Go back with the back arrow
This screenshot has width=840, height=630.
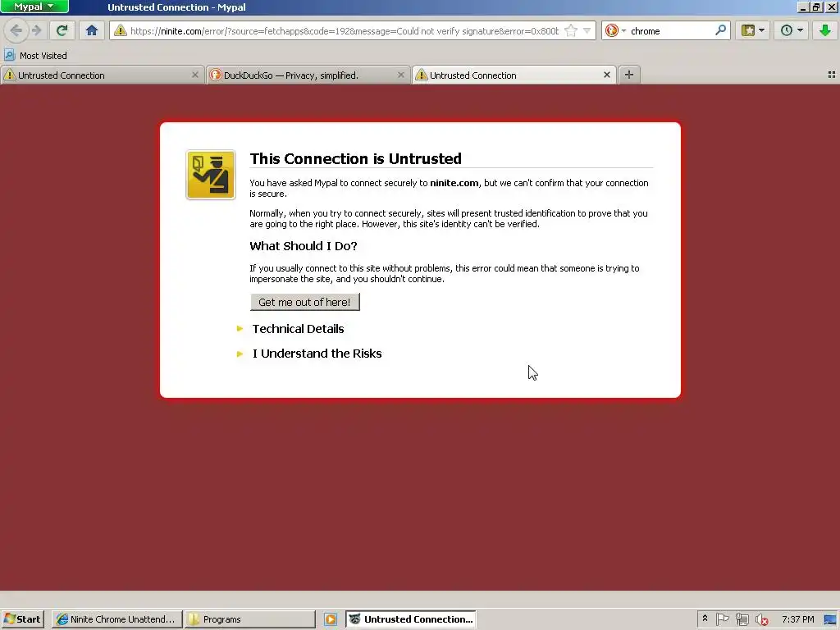pos(16,30)
